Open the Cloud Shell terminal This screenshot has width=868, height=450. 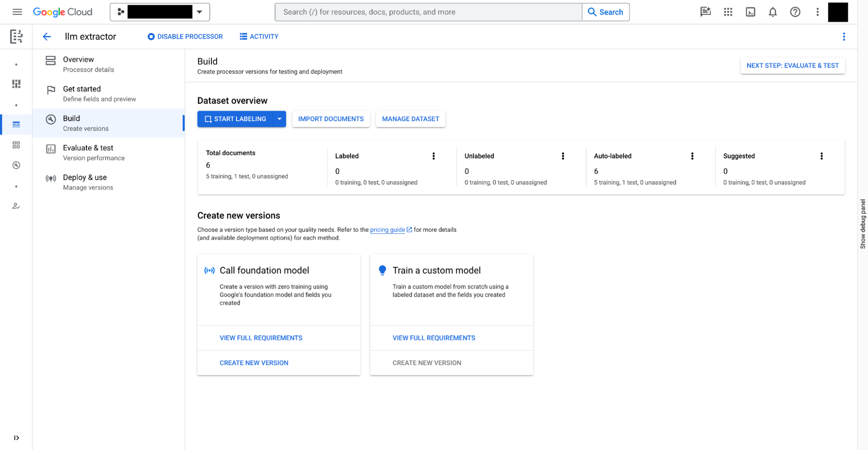tap(750, 12)
